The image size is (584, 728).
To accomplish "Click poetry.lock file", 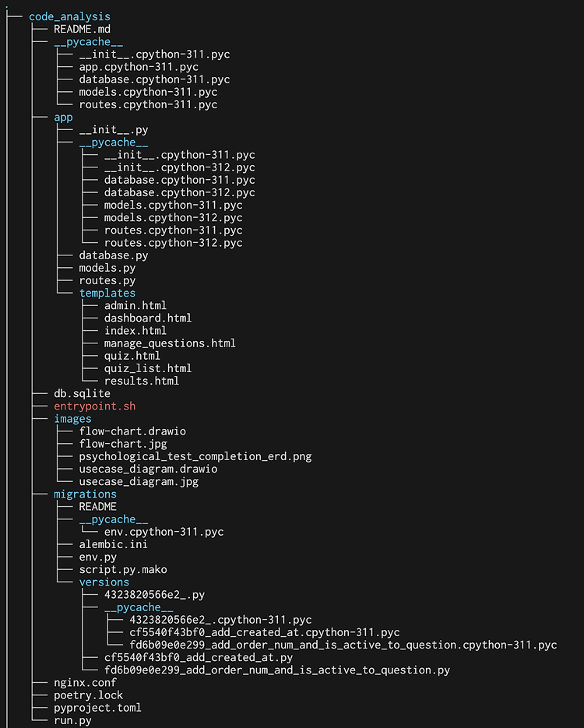I will pyautogui.click(x=88, y=695).
